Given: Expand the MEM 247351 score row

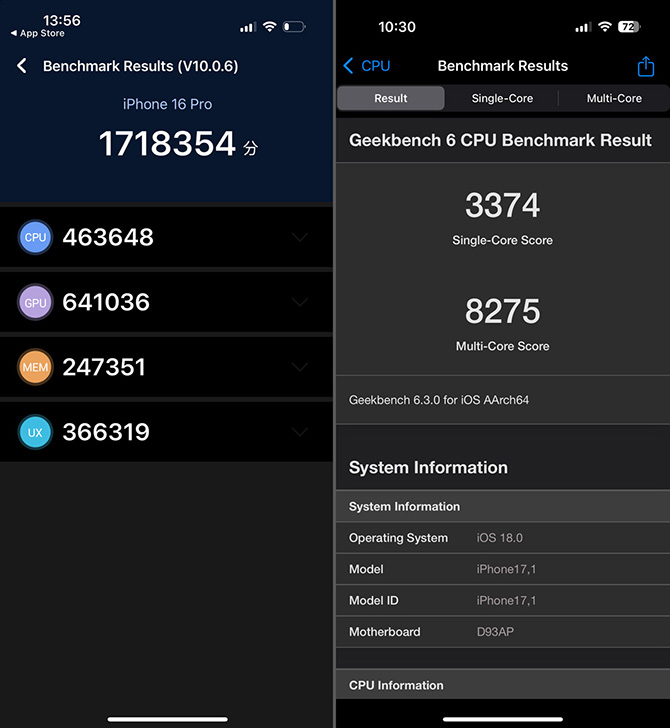Looking at the screenshot, I should [300, 367].
